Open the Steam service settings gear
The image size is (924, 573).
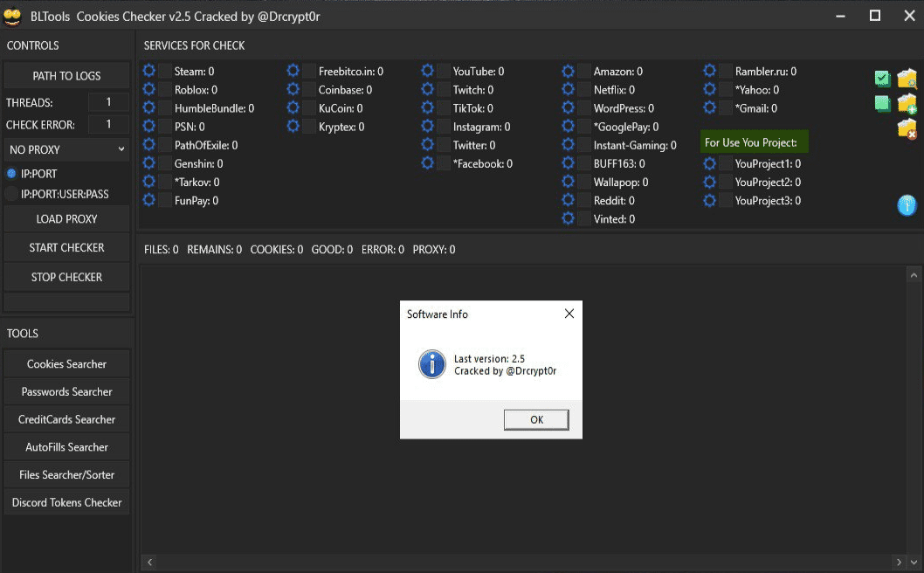(x=148, y=71)
